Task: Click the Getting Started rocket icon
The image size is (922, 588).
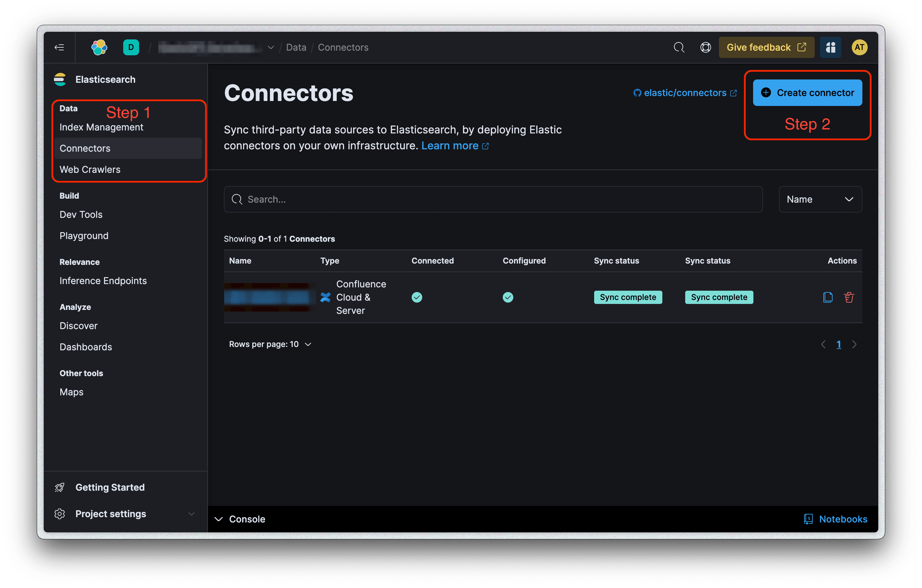Action: click(60, 487)
